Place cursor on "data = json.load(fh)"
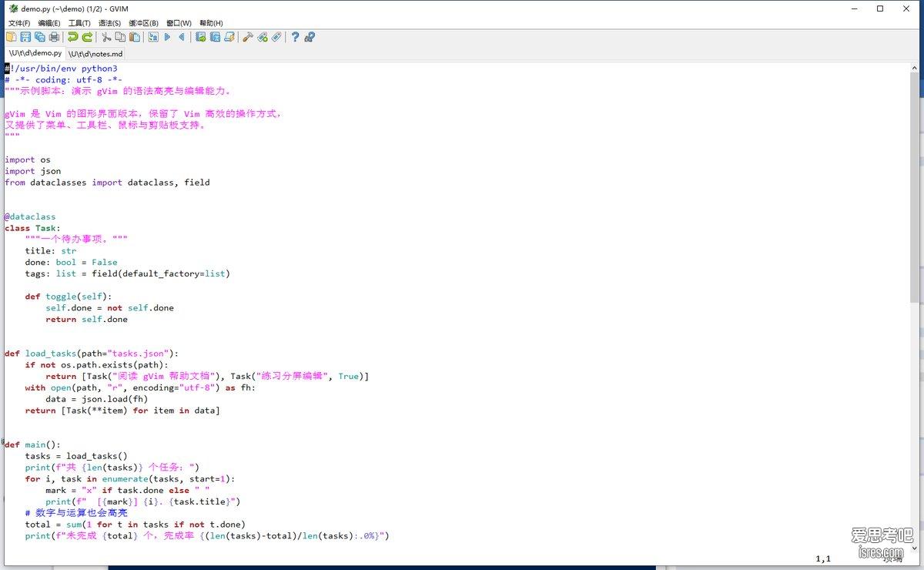The image size is (924, 570). pos(96,399)
